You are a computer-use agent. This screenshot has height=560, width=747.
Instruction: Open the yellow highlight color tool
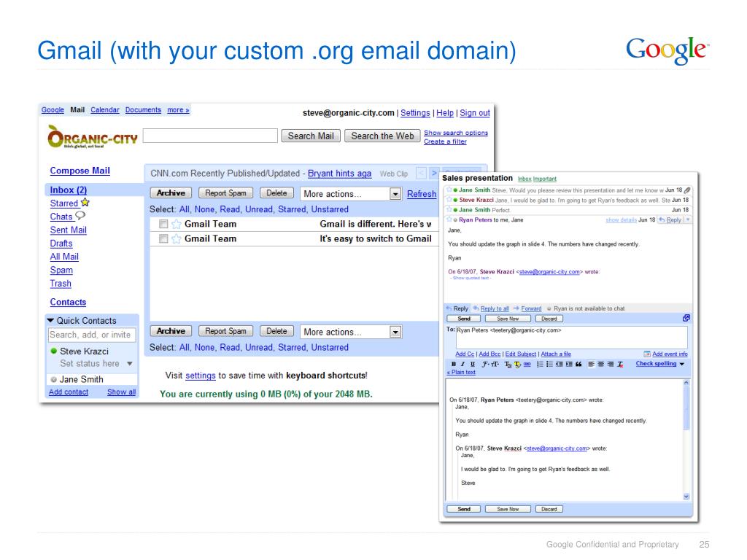(x=517, y=365)
